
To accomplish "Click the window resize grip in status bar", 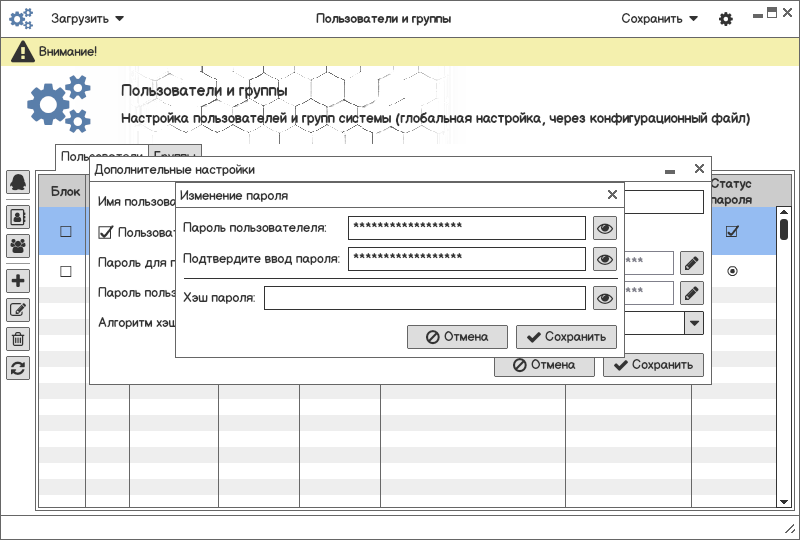I will click(789, 528).
